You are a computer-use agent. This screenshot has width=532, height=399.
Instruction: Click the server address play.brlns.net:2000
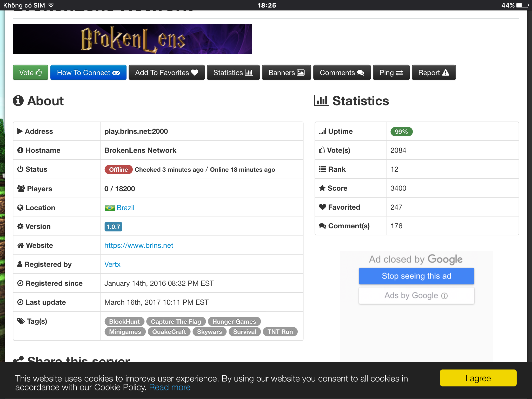136,131
